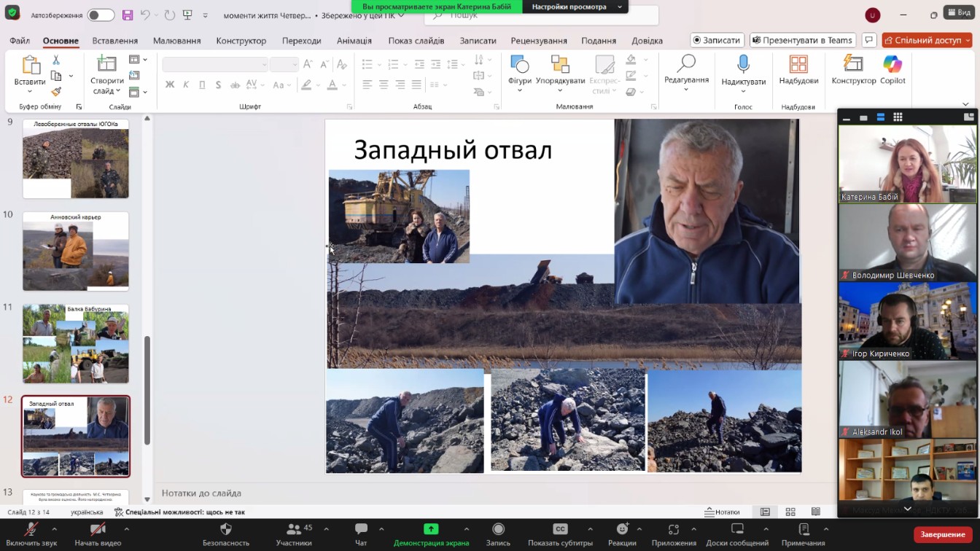Screen dimensions: 980x551
Task: Select the Format Painter brush icon
Action: click(56, 92)
